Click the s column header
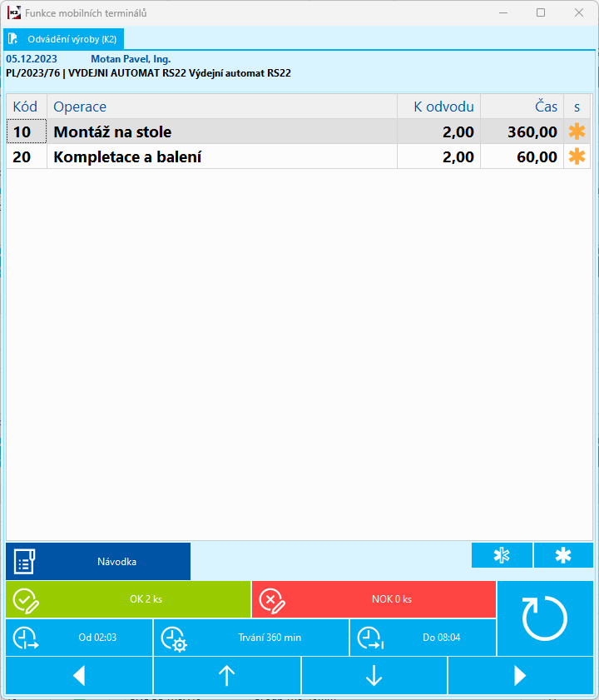The width and height of the screenshot is (599, 700). coord(577,107)
